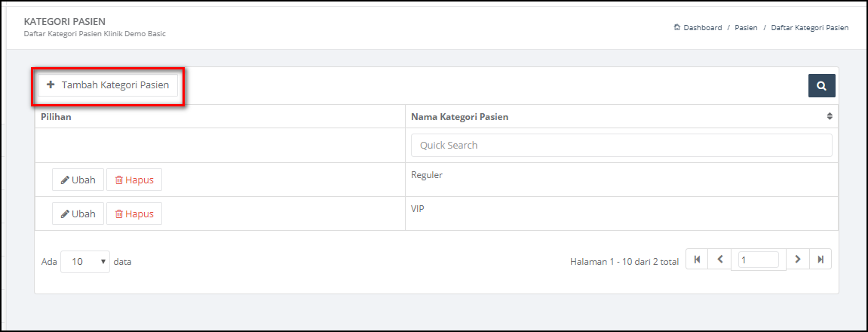Click the Quick Search field
The width and height of the screenshot is (868, 332).
[621, 145]
